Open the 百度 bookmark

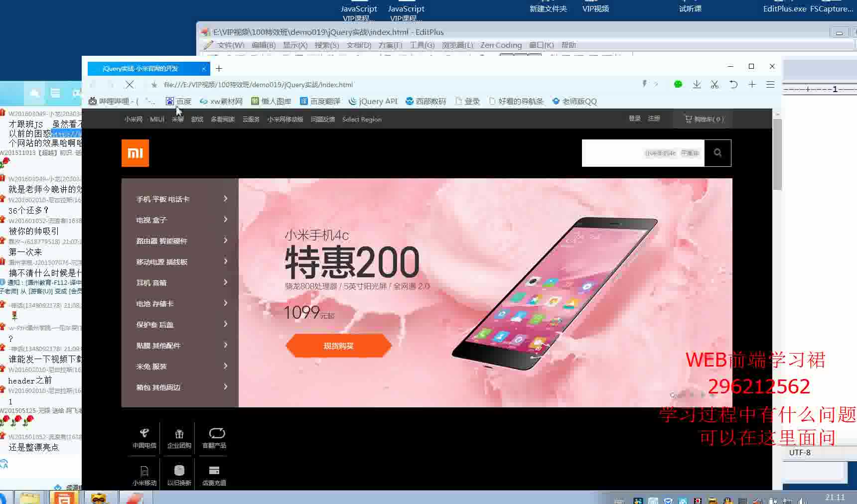(x=178, y=101)
